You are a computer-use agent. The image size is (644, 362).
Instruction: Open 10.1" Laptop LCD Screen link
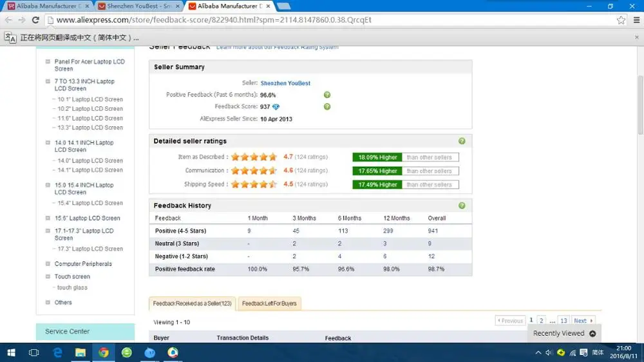[x=90, y=99]
